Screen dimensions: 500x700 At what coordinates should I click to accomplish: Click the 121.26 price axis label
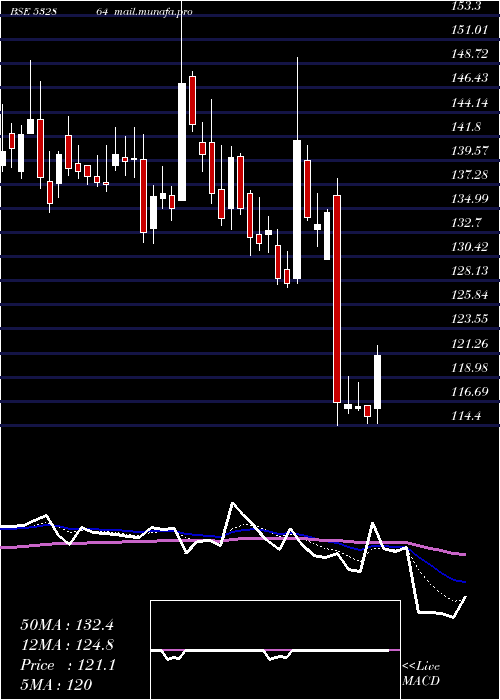coord(469,344)
